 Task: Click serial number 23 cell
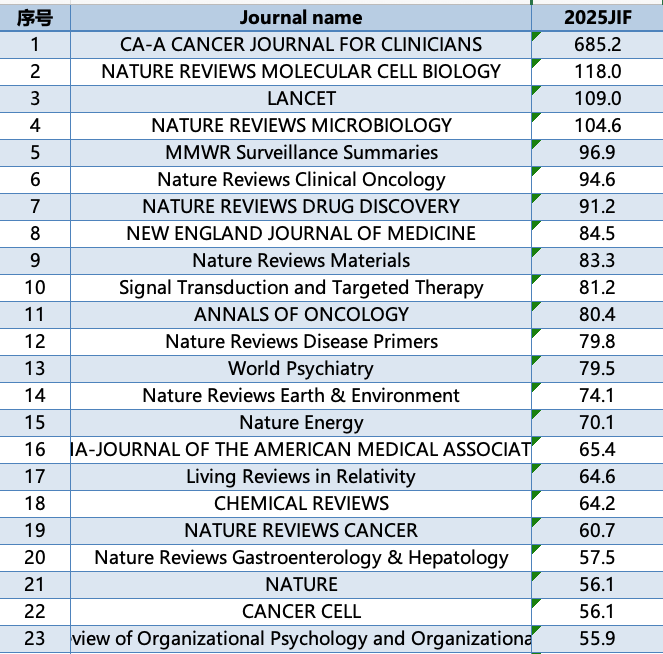pyautogui.click(x=35, y=639)
